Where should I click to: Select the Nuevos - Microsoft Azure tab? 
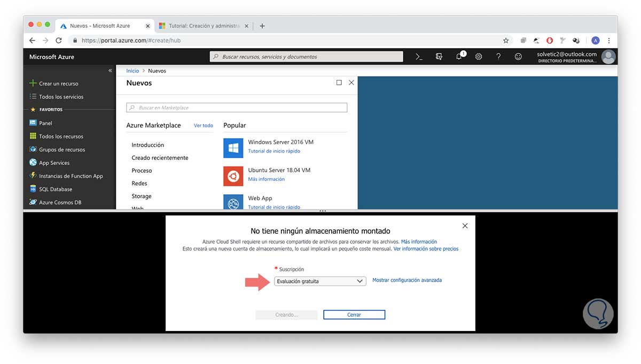tap(101, 26)
